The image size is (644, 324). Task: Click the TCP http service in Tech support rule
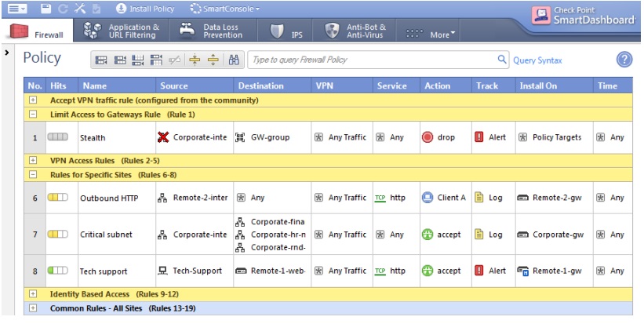pyautogui.click(x=390, y=271)
